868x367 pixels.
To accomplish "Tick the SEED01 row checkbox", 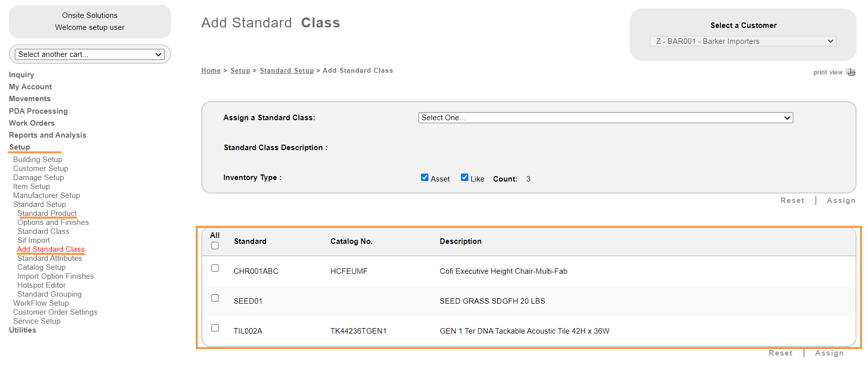I will click(215, 298).
